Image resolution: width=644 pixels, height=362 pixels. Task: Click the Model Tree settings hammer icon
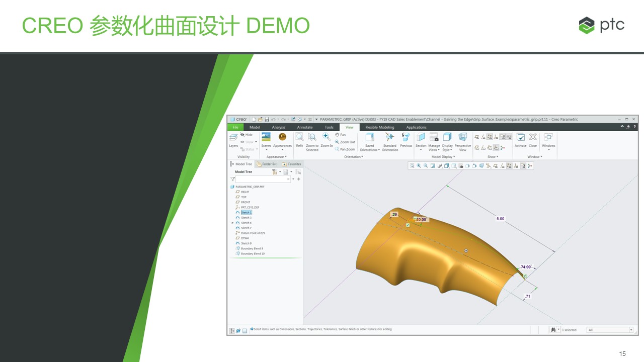click(274, 171)
